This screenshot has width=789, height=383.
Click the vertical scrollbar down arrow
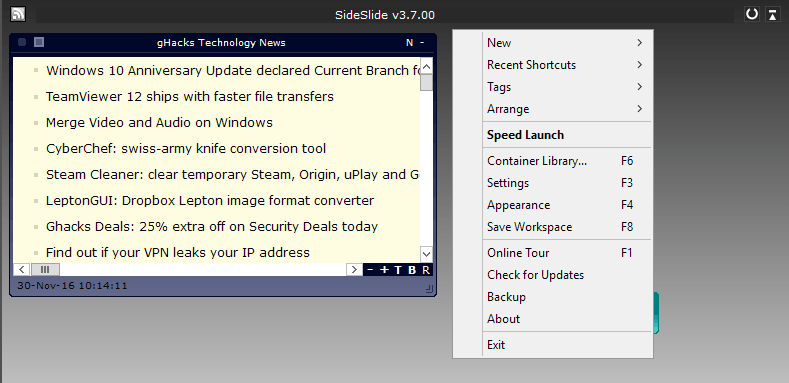(426, 254)
